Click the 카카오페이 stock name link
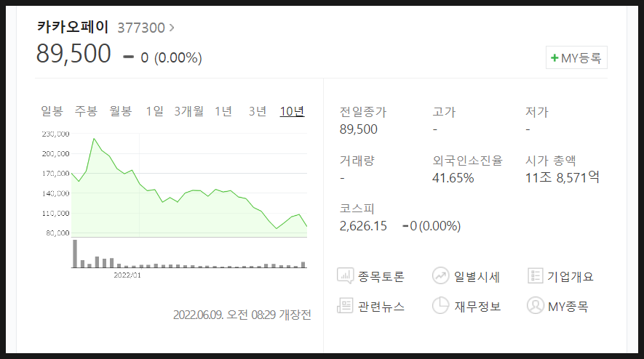644x359 pixels. (73, 27)
